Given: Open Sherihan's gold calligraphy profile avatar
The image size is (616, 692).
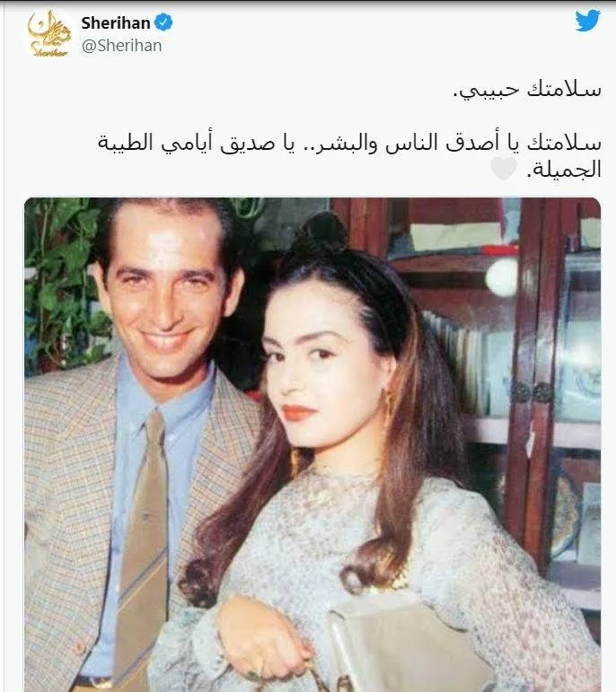Looking at the screenshot, I should point(49,34).
